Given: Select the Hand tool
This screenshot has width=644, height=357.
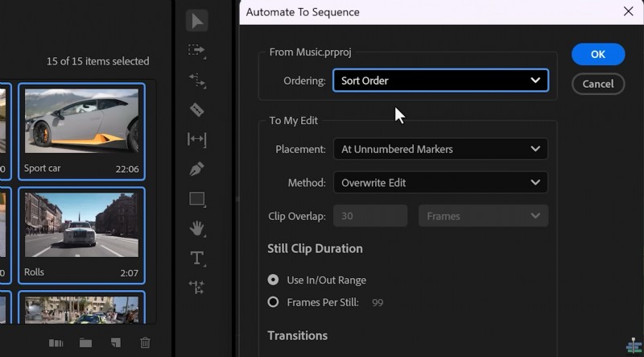Looking at the screenshot, I should [x=197, y=228].
